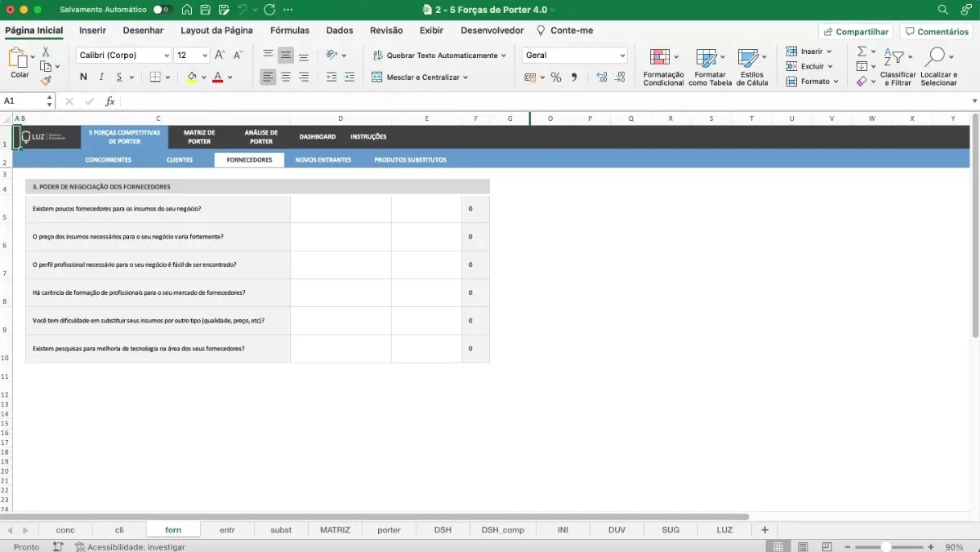Align text to middle vertically
The height and width of the screenshot is (552, 980).
(286, 56)
